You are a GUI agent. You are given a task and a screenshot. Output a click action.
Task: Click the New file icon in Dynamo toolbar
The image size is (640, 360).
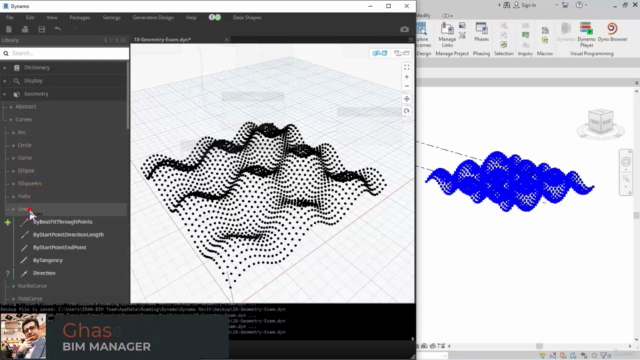point(9,29)
